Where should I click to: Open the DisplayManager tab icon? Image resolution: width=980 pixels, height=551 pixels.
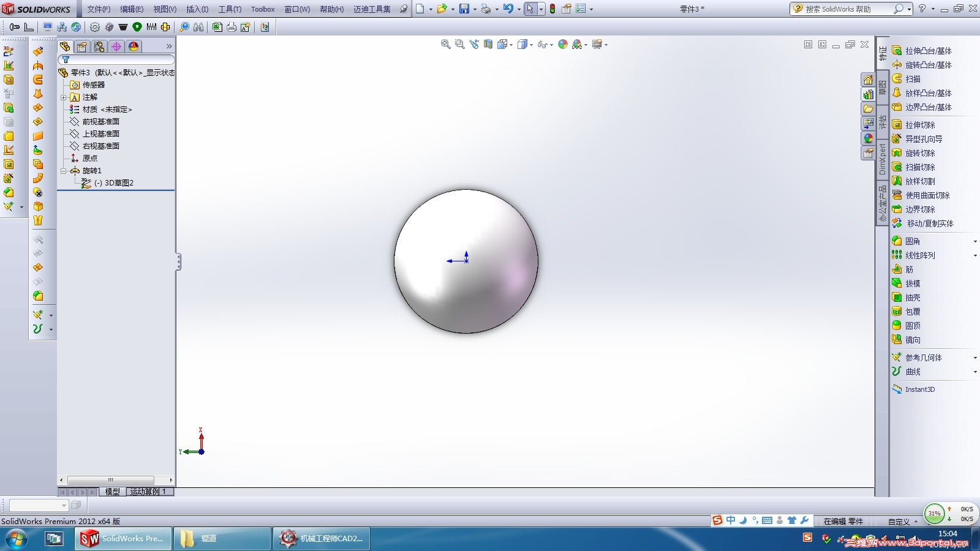[134, 47]
